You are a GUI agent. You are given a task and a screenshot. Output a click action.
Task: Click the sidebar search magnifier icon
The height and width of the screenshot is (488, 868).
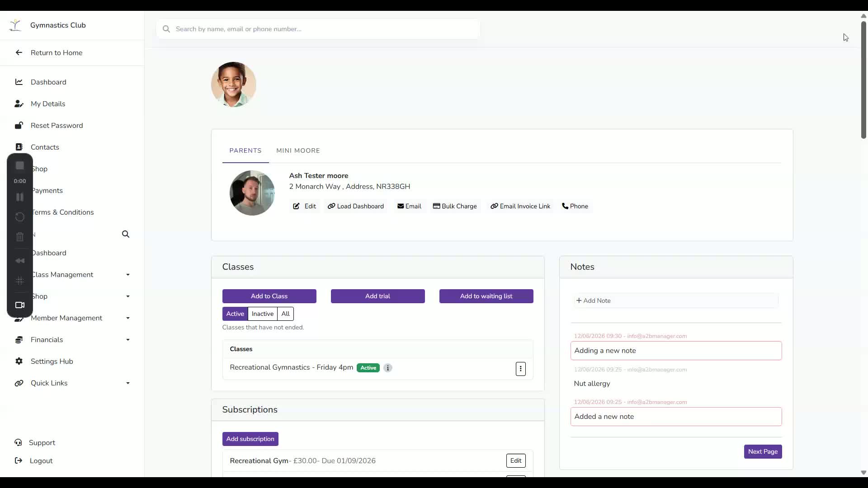[126, 234]
